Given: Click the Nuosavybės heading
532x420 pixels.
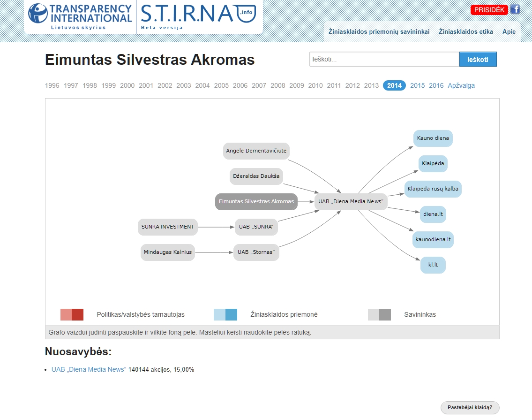Looking at the screenshot, I should [78, 351].
